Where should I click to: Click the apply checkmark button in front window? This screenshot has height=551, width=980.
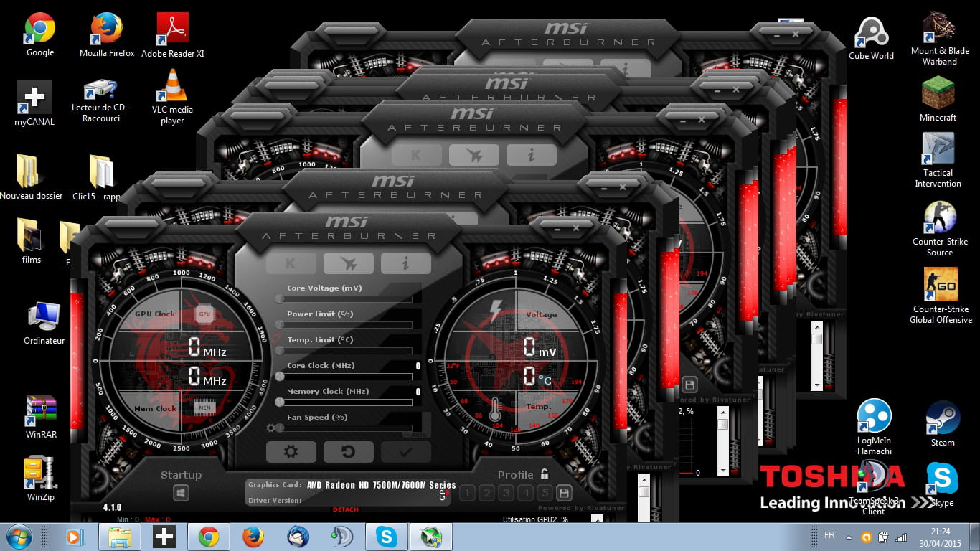[405, 452]
